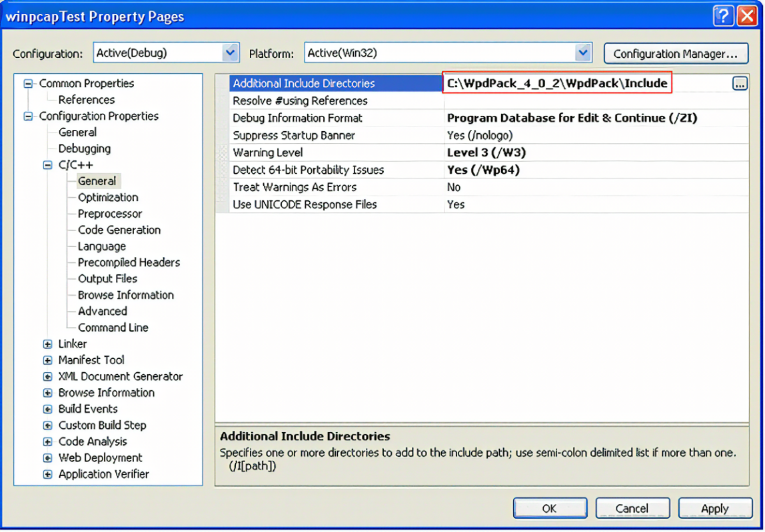This screenshot has width=765, height=532.
Task: Expand the Application Verifier node
Action: pos(48,474)
